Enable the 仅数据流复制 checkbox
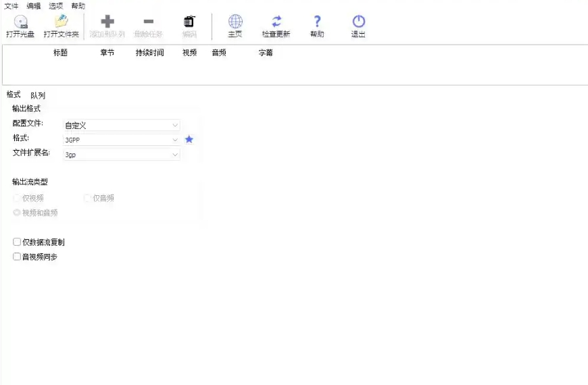This screenshot has height=385, width=588. coord(17,242)
